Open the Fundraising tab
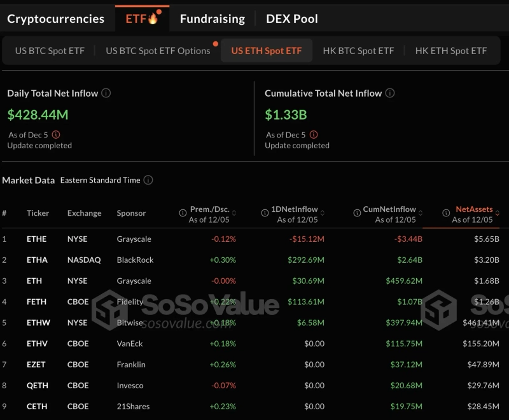This screenshot has width=509, height=420. pos(212,18)
